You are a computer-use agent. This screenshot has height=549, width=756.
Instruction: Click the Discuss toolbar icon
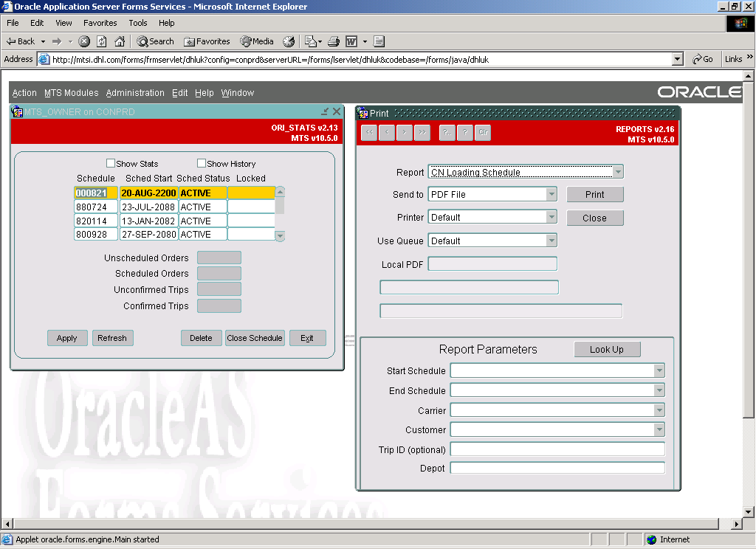[379, 41]
